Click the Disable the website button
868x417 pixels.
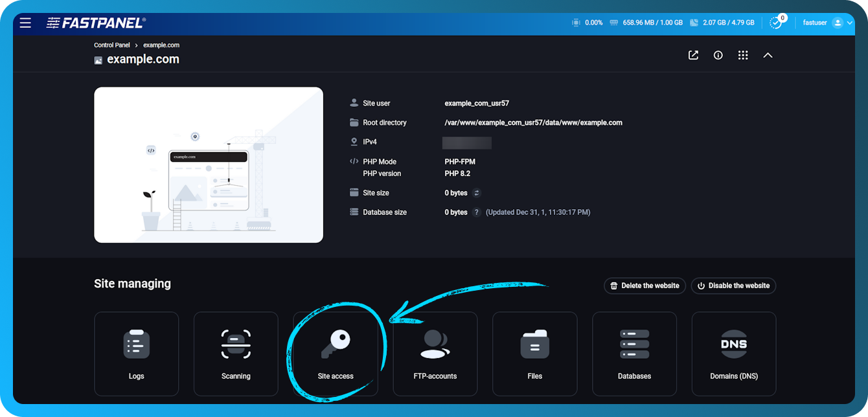point(733,286)
